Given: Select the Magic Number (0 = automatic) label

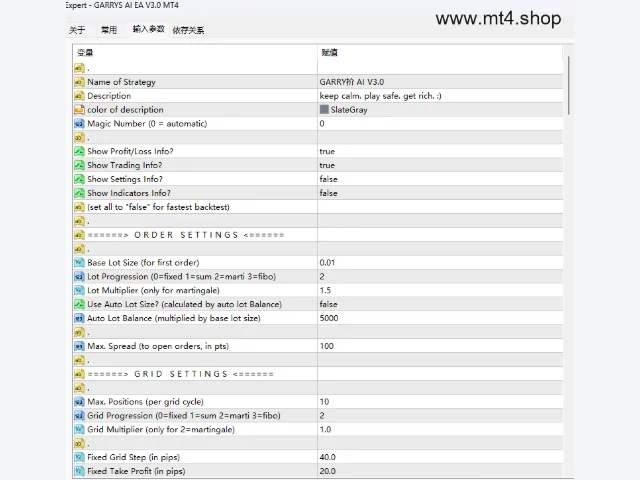Looking at the screenshot, I should click(147, 124).
